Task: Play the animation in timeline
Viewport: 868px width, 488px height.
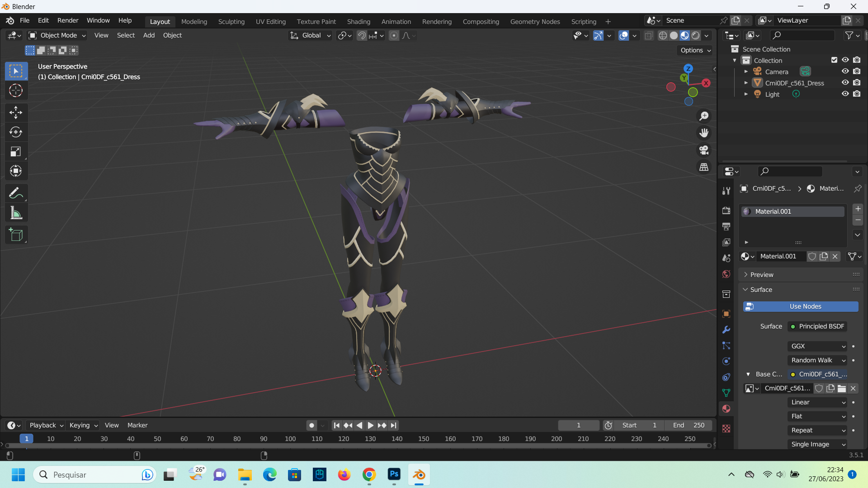Action: pos(371,425)
